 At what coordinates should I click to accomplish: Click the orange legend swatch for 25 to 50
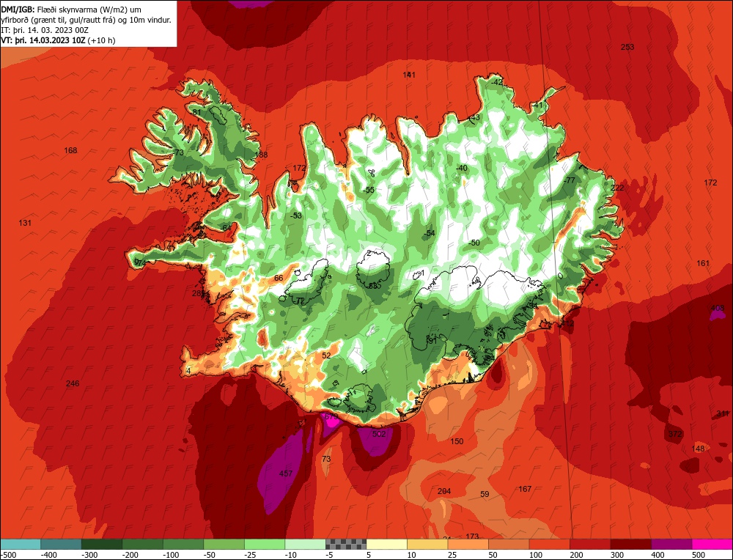click(x=468, y=544)
